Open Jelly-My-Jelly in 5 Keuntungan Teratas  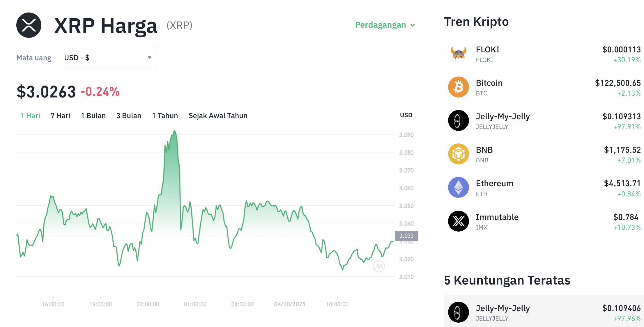click(503, 308)
